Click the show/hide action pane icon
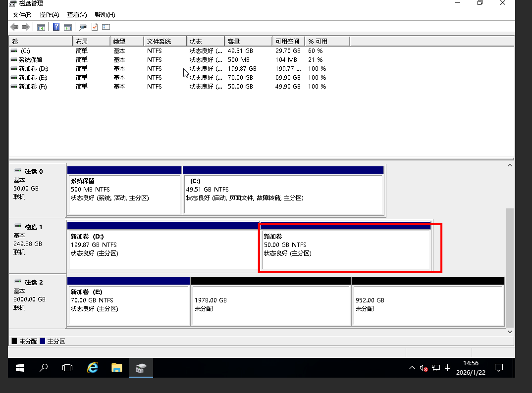The height and width of the screenshot is (393, 532). pyautogui.click(x=68, y=27)
